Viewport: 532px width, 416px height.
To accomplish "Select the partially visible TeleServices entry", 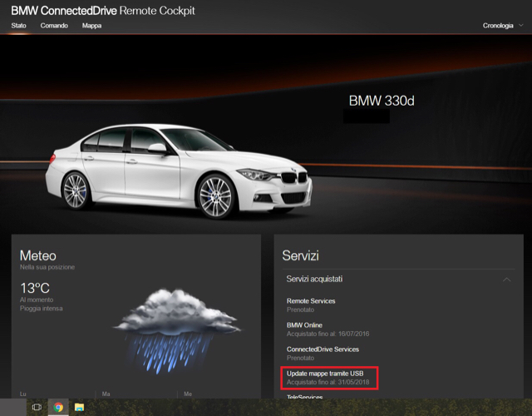I will click(304, 396).
